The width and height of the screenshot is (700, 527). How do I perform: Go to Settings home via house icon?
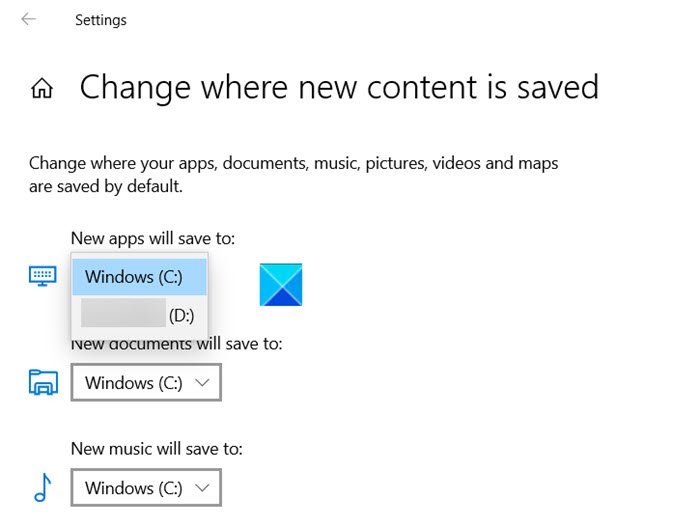[x=42, y=89]
